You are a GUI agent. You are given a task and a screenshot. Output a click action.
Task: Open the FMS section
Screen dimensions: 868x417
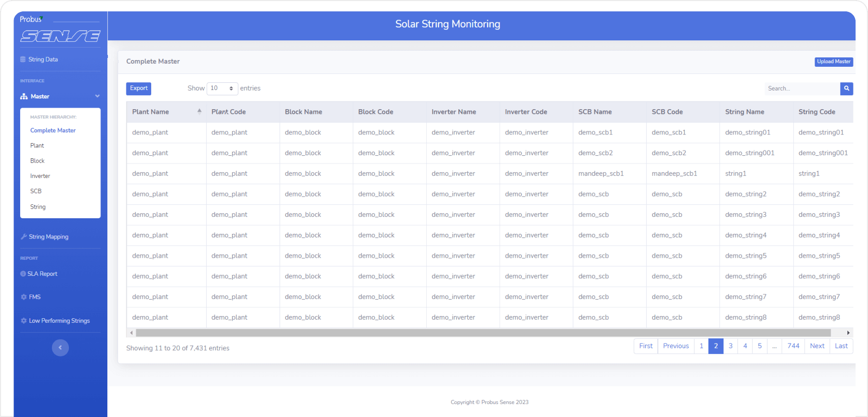coord(35,297)
